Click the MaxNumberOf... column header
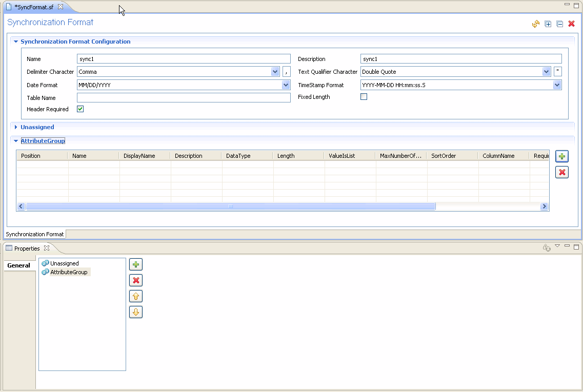The image size is (583, 392). tap(401, 156)
